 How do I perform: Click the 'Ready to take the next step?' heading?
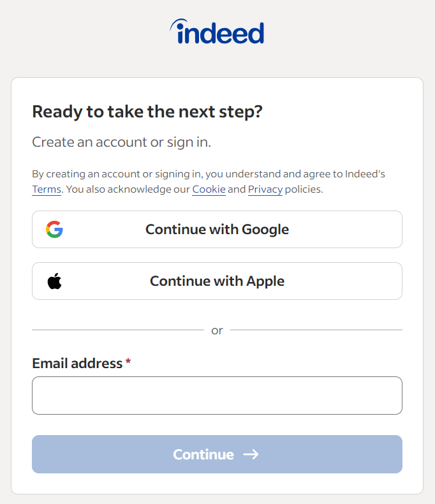pyautogui.click(x=147, y=112)
